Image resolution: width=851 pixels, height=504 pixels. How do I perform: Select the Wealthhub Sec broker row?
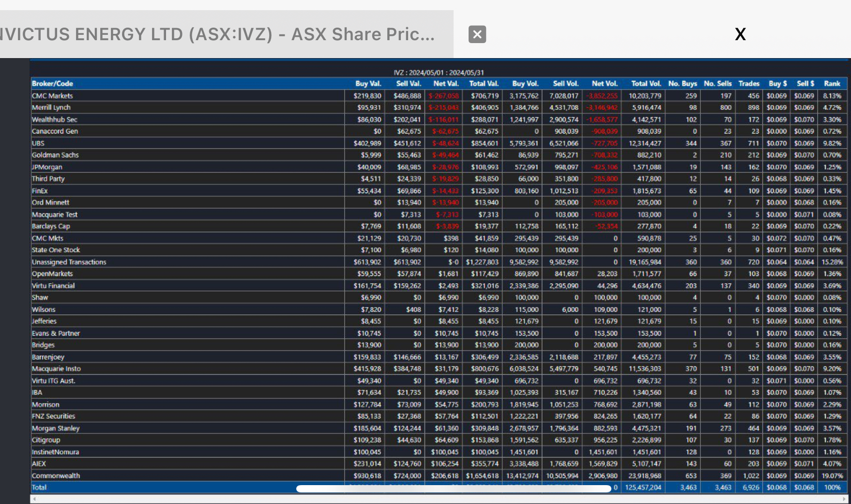[x=439, y=120]
